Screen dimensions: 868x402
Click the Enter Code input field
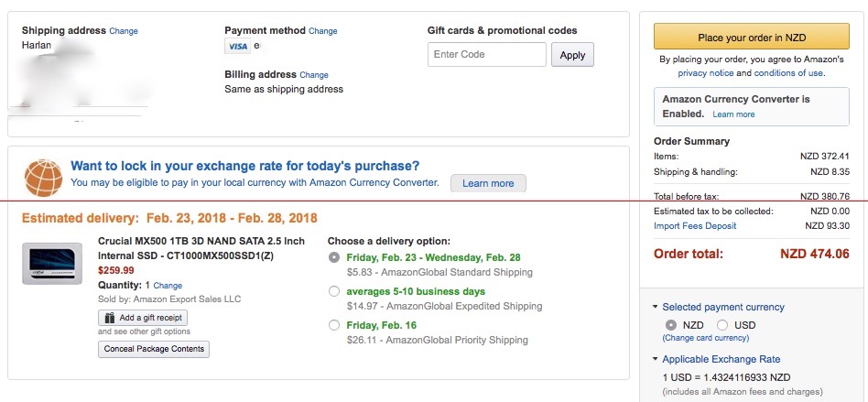click(486, 54)
